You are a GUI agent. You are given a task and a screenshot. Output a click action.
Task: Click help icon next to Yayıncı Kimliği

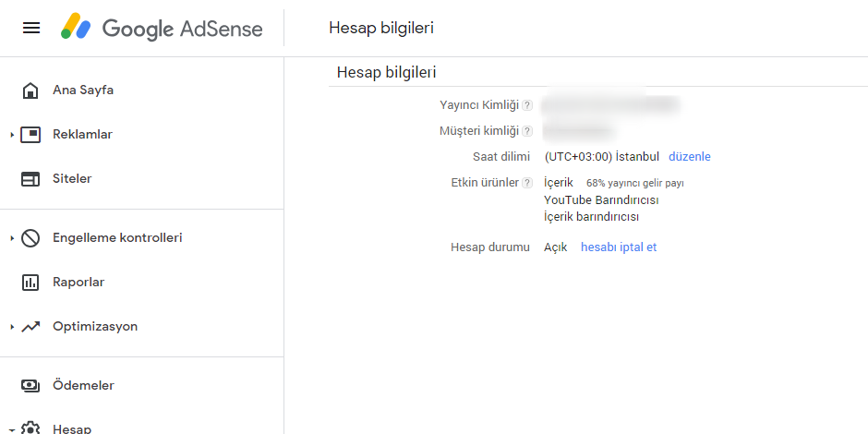[527, 105]
